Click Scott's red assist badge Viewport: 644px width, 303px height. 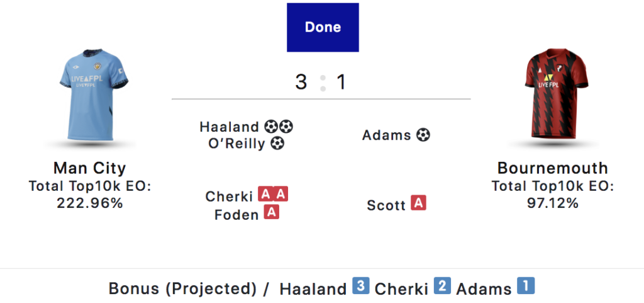click(x=418, y=203)
